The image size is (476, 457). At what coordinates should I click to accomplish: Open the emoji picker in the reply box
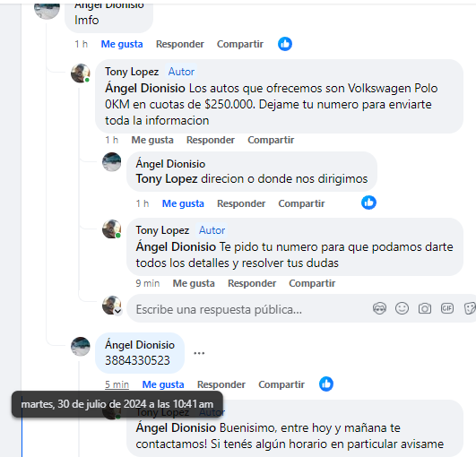tap(402, 309)
